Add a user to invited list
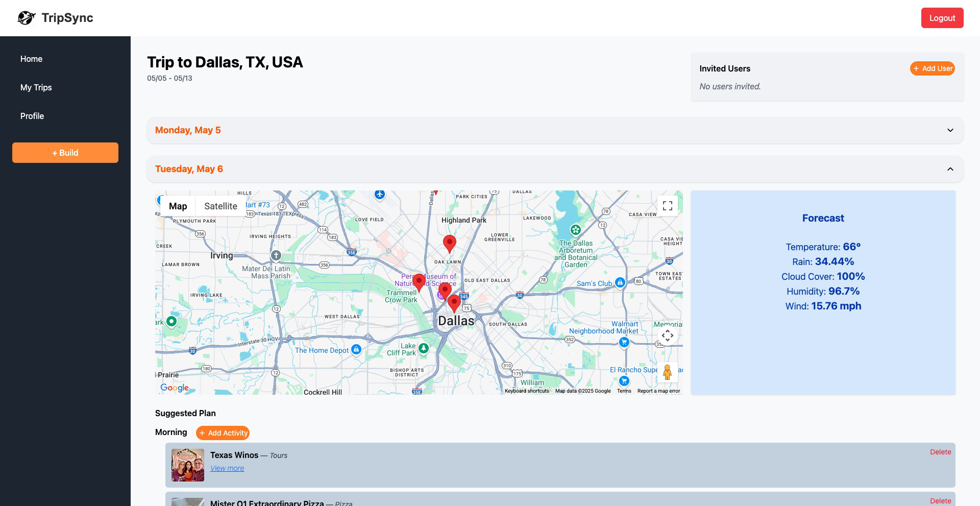 click(933, 68)
